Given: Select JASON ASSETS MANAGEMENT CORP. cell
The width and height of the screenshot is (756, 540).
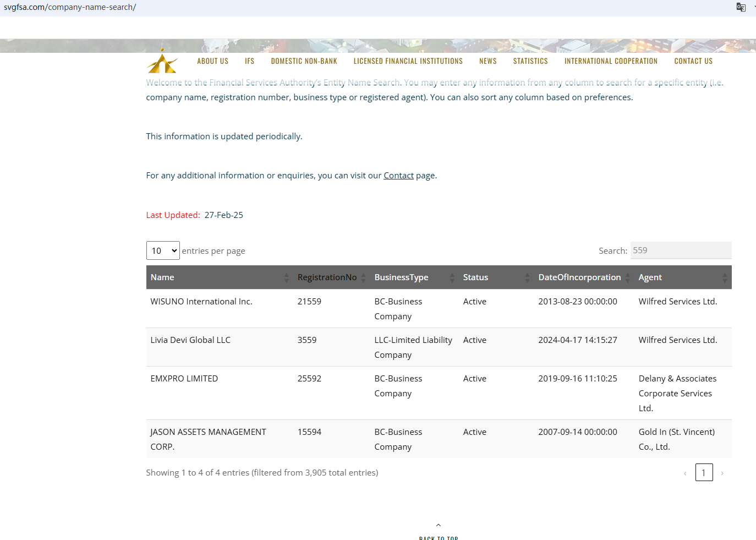Looking at the screenshot, I should (209, 439).
